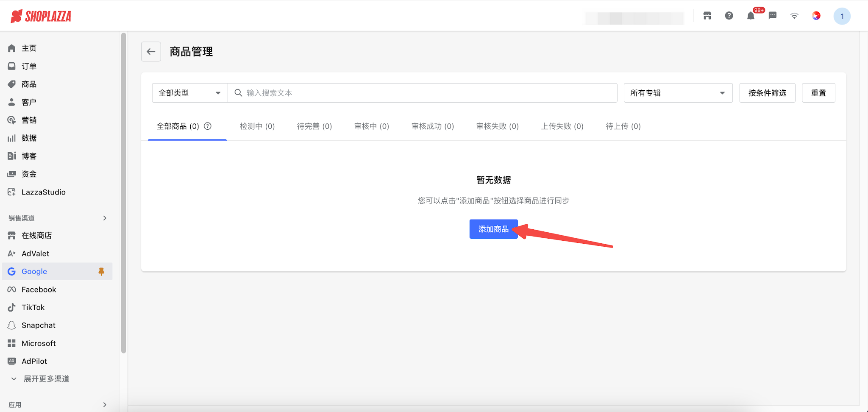The image size is (868, 412).
Task: Click the 商品管理 page title
Action: click(191, 52)
